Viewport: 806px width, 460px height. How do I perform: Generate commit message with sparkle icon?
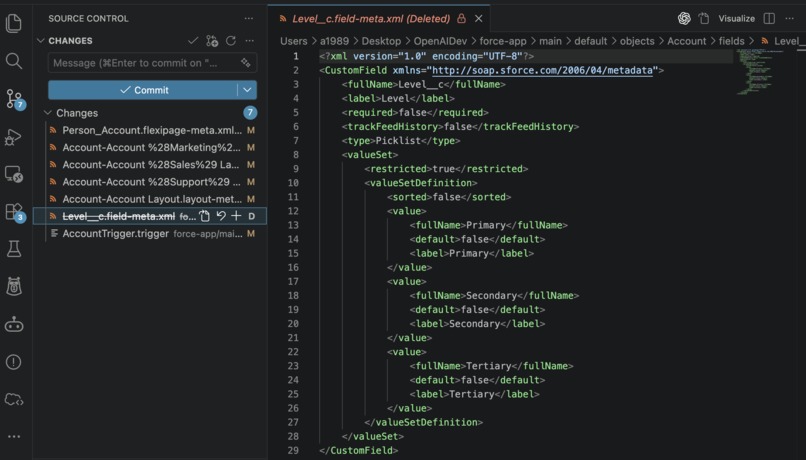point(245,63)
